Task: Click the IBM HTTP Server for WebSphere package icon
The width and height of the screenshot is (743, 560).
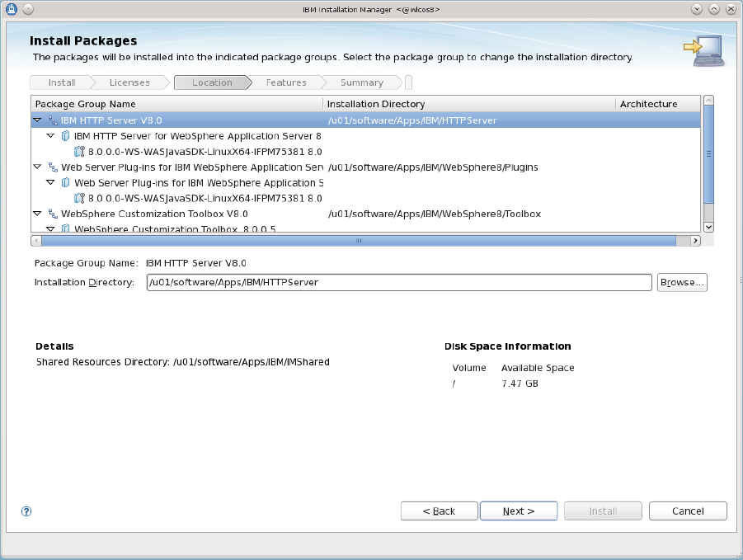Action: tap(66, 136)
